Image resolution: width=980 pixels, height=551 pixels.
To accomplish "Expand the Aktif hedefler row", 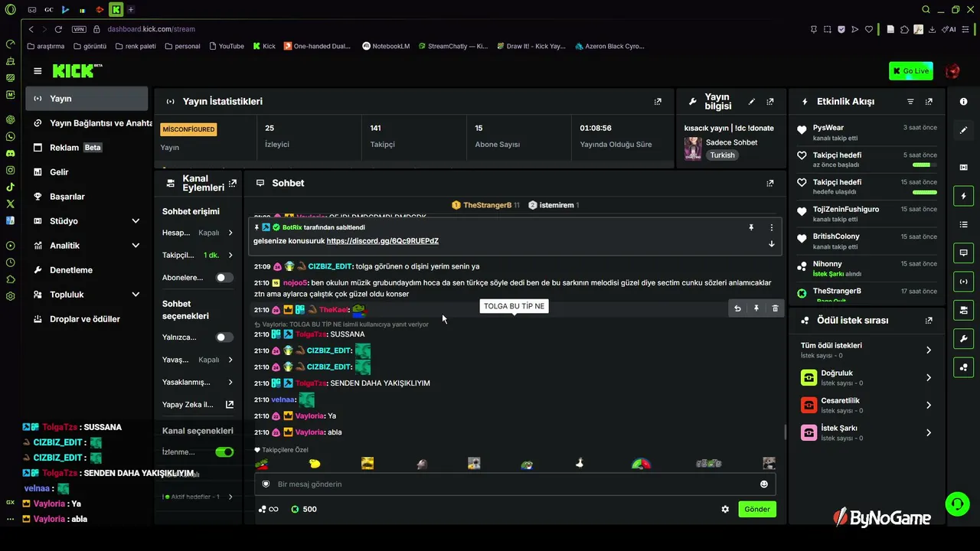I will point(198,497).
